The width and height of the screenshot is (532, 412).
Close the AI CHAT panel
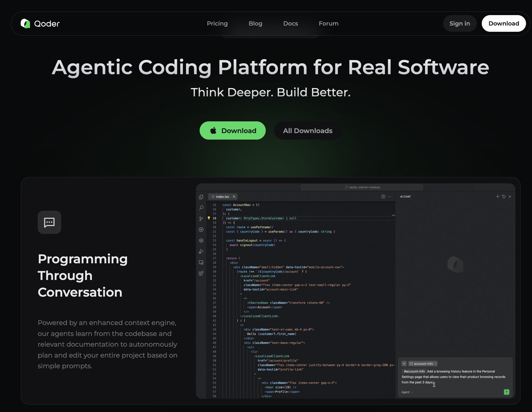coord(510,197)
